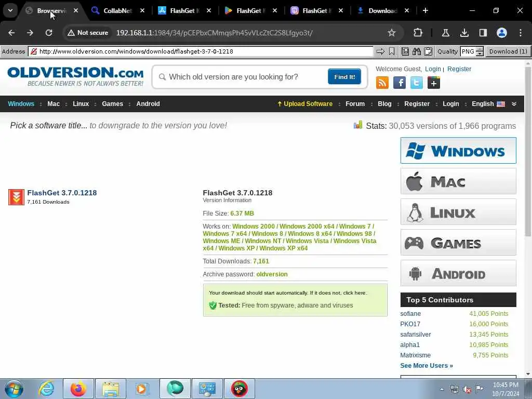Open the Linux nav menu item

(81, 104)
